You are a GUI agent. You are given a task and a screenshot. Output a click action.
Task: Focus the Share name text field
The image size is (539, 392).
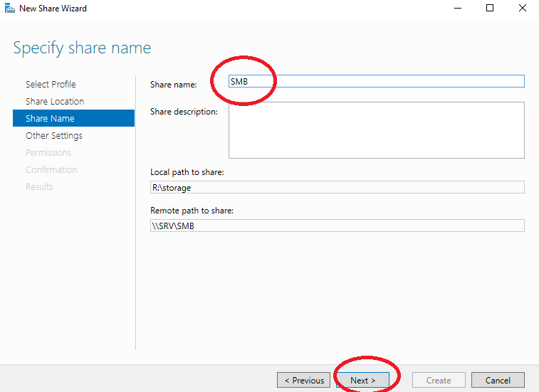tap(377, 81)
